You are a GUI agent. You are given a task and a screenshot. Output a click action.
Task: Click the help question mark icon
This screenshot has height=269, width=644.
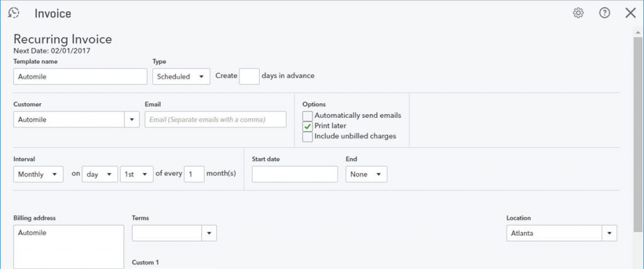coord(604,13)
